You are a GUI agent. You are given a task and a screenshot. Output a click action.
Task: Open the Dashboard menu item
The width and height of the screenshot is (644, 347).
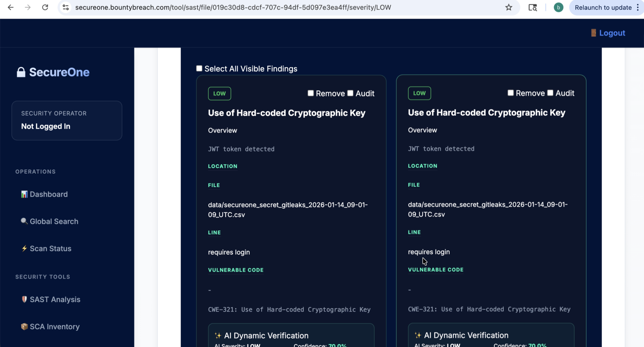(x=48, y=194)
